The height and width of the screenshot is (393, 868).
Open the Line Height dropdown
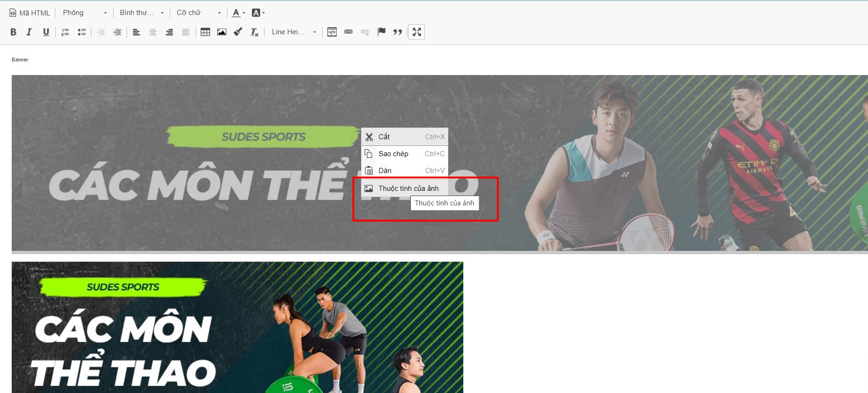click(x=294, y=32)
